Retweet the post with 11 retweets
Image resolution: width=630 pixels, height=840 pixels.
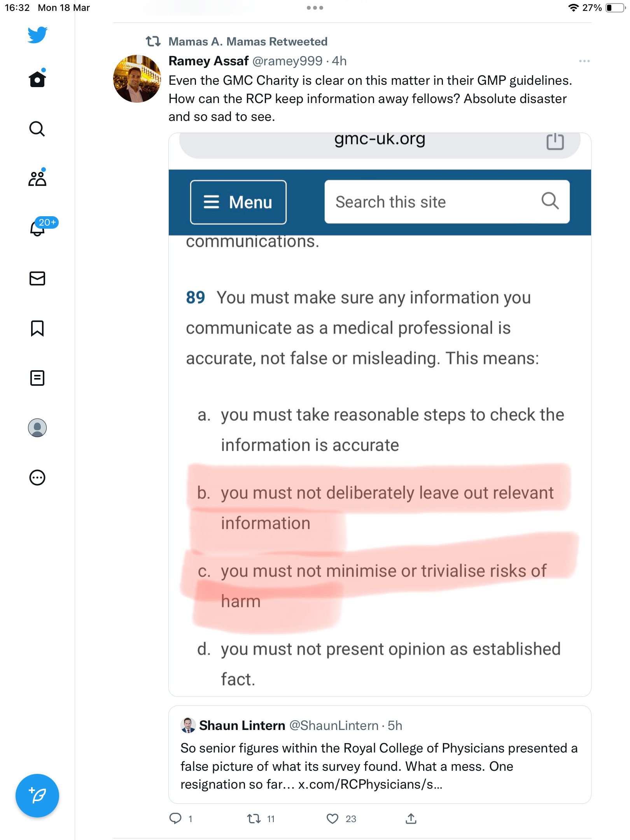tap(254, 819)
